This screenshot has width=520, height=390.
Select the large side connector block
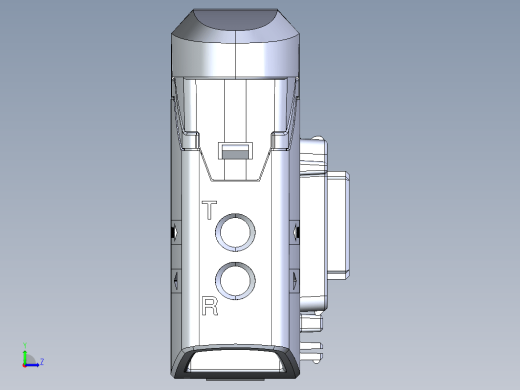coord(324,225)
